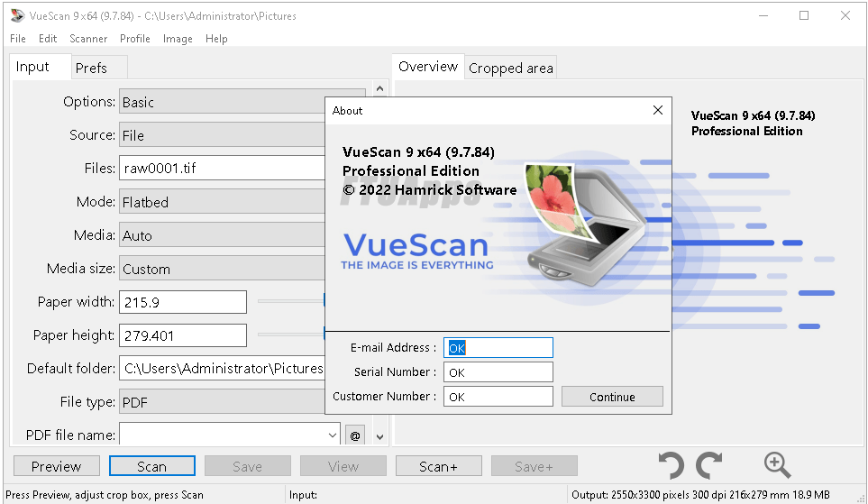Open the File type dropdown showing PDF

223,402
